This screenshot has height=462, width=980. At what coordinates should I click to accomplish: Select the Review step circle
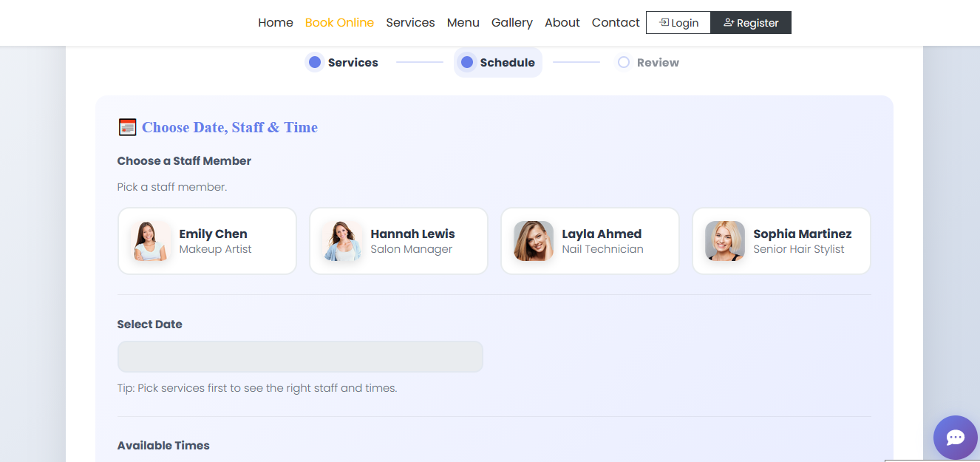[x=623, y=62]
